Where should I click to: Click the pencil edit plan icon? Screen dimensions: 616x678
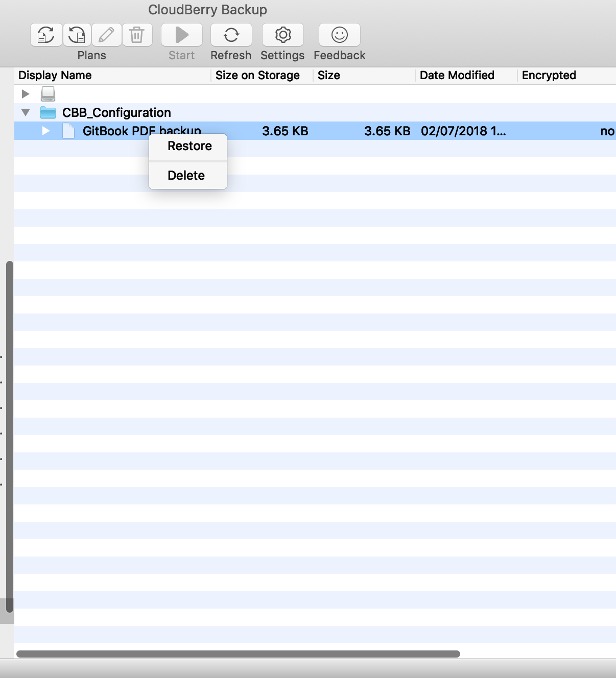pyautogui.click(x=107, y=35)
